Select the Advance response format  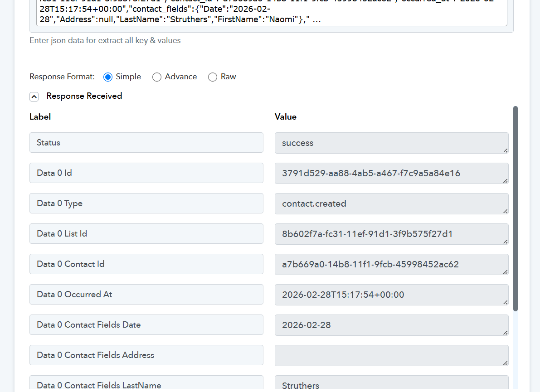point(157,77)
